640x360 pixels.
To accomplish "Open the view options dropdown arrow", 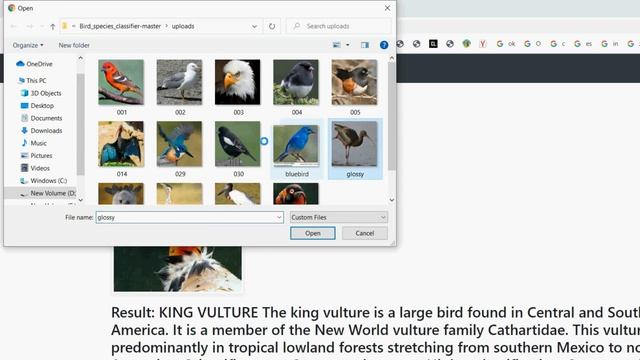I will 348,45.
